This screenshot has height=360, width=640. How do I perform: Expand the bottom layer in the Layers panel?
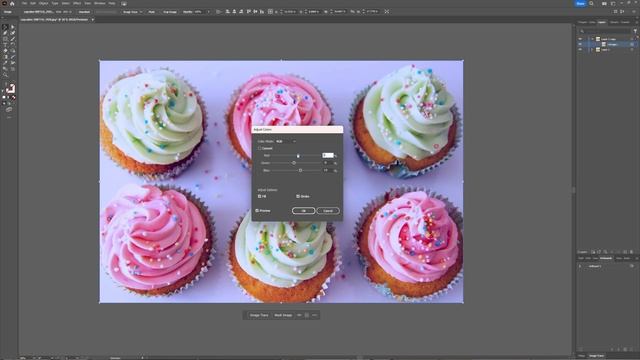coord(592,49)
